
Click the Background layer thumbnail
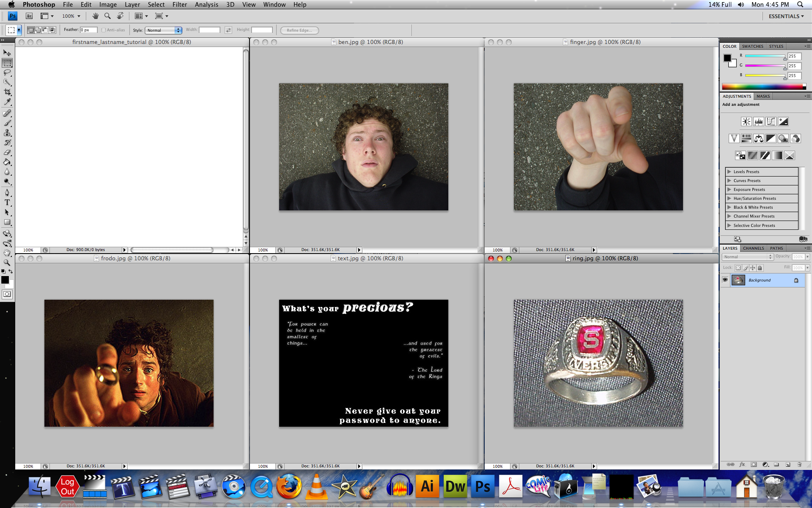click(x=738, y=280)
